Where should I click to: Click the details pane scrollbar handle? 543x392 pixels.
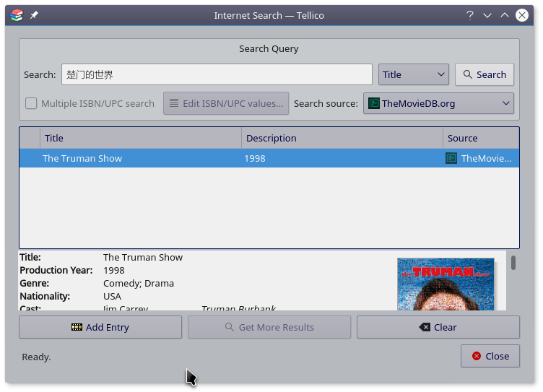click(513, 262)
